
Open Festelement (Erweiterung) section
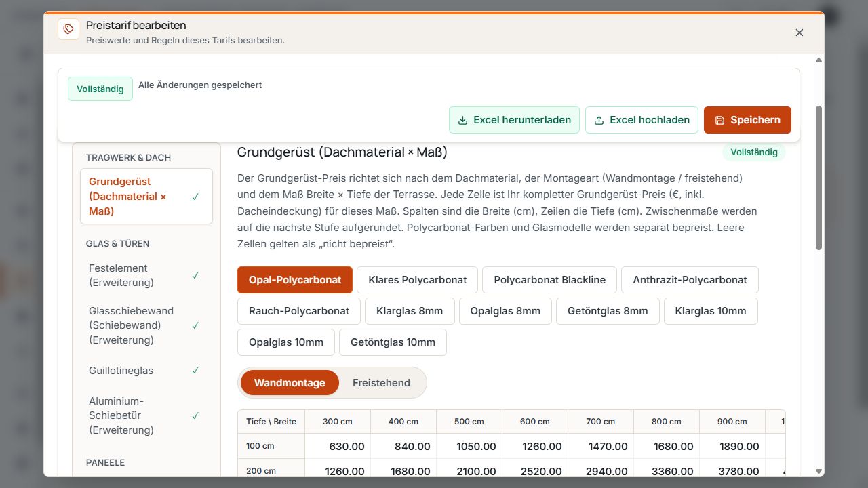click(x=146, y=275)
